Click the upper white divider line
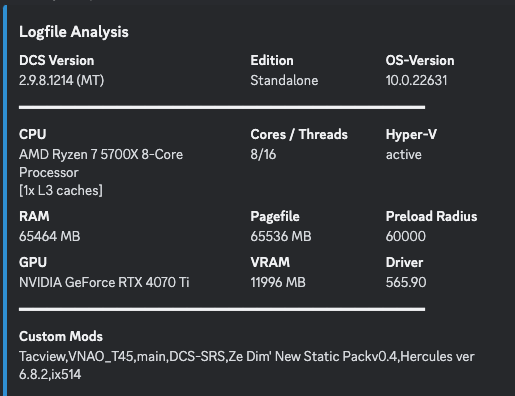Screen dimensions: 515x396 (x=222, y=107)
